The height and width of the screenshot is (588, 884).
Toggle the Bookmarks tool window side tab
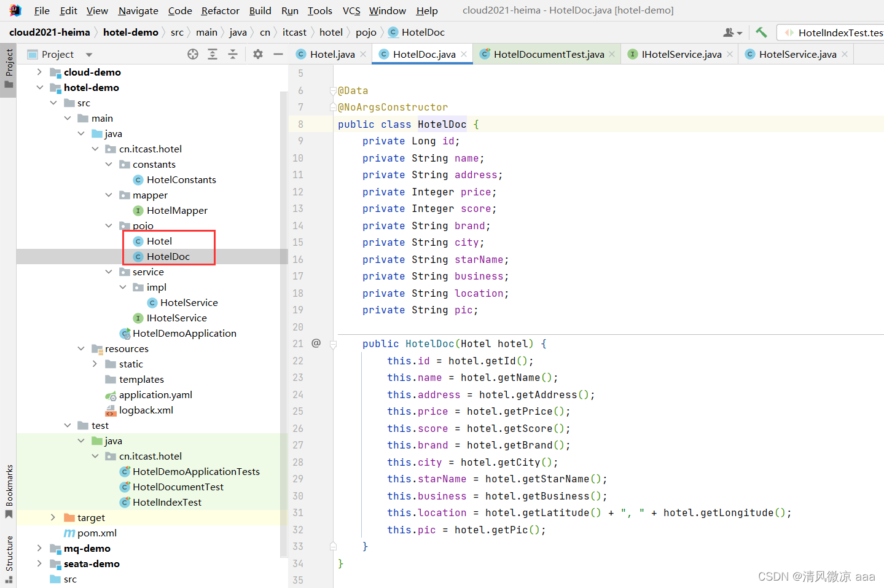pos(9,491)
